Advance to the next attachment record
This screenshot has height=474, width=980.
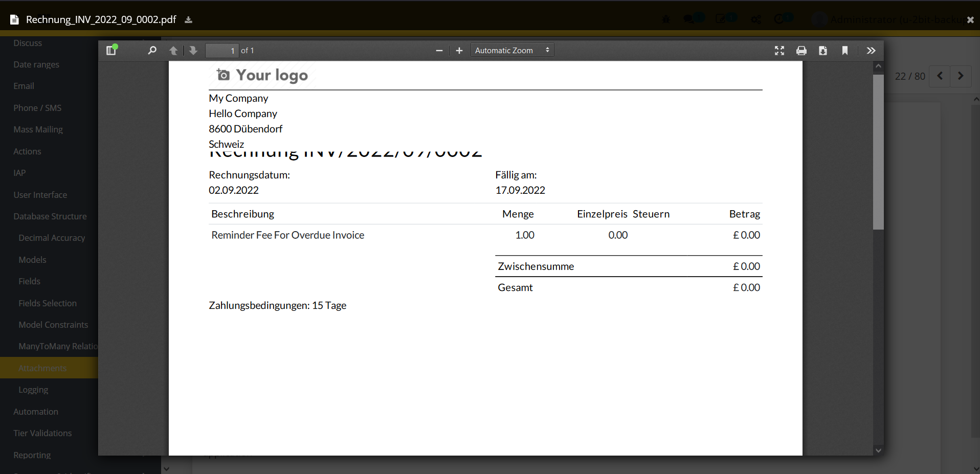pyautogui.click(x=961, y=76)
